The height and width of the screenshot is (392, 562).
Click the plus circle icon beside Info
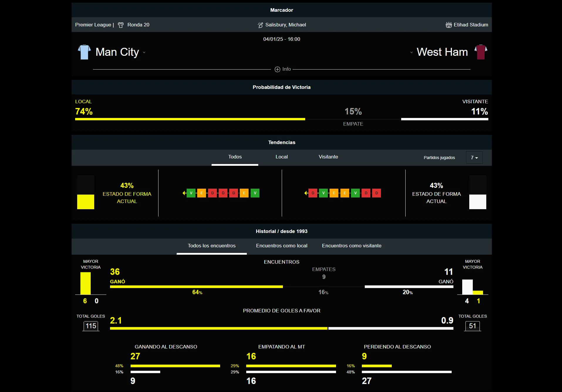[277, 69]
